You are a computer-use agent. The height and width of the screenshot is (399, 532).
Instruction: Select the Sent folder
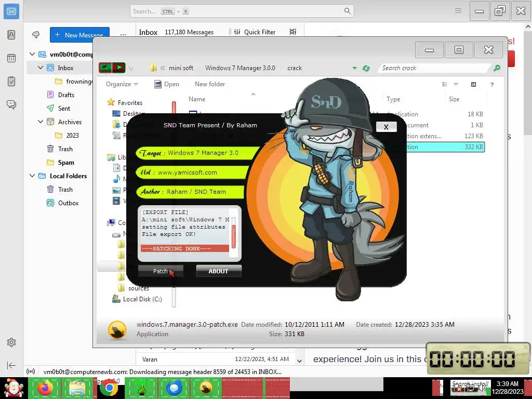(x=64, y=108)
